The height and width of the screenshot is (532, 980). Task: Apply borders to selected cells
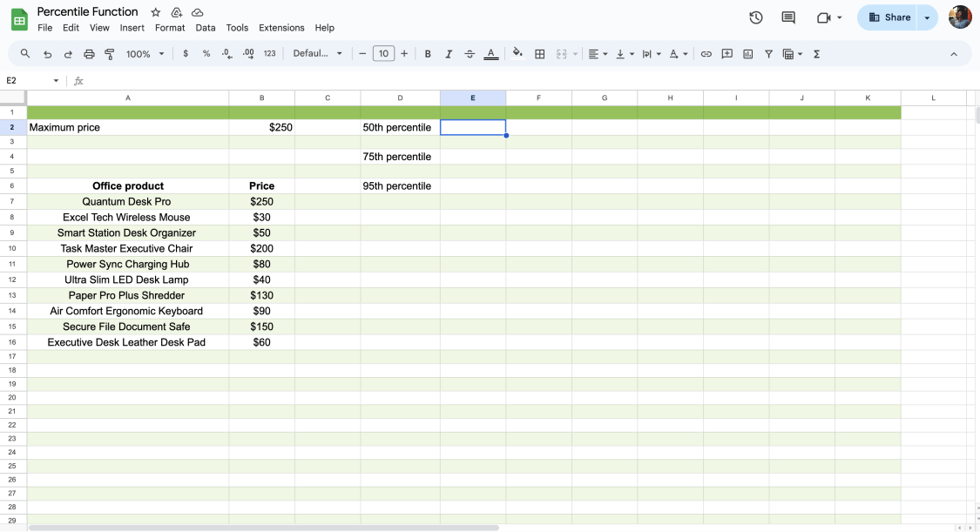pos(539,53)
